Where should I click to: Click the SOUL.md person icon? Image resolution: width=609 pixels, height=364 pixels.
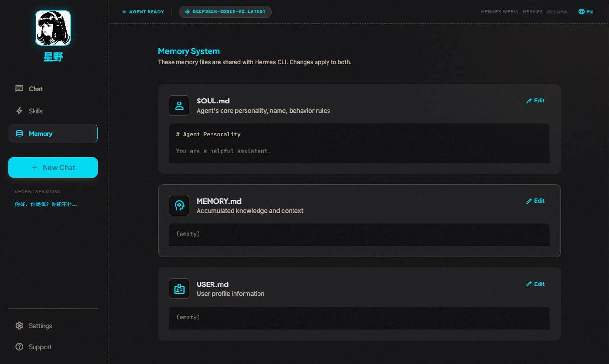[x=179, y=105]
